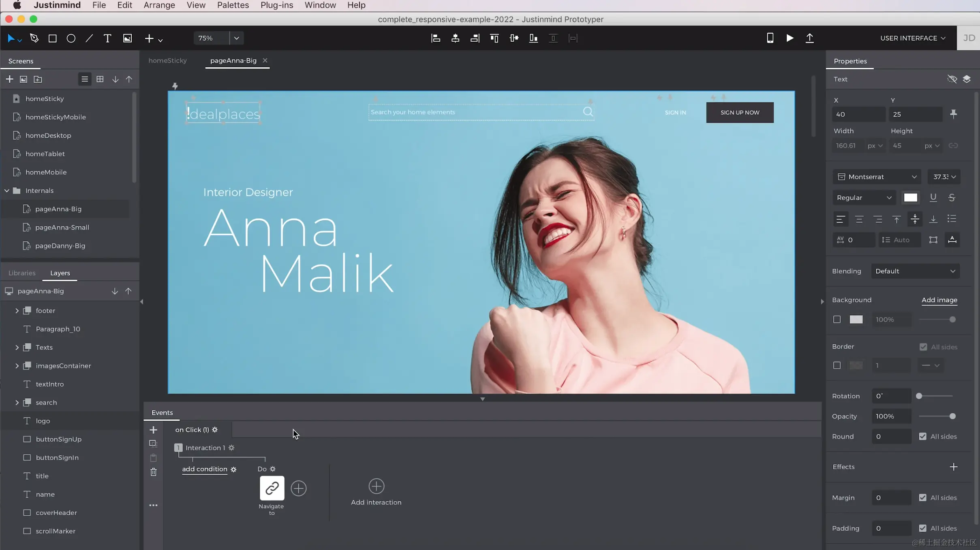Open the Arrange menu

point(159,5)
